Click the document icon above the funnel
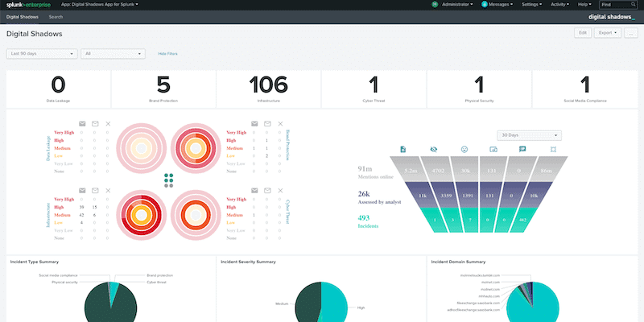The image size is (644, 322). pos(403,150)
